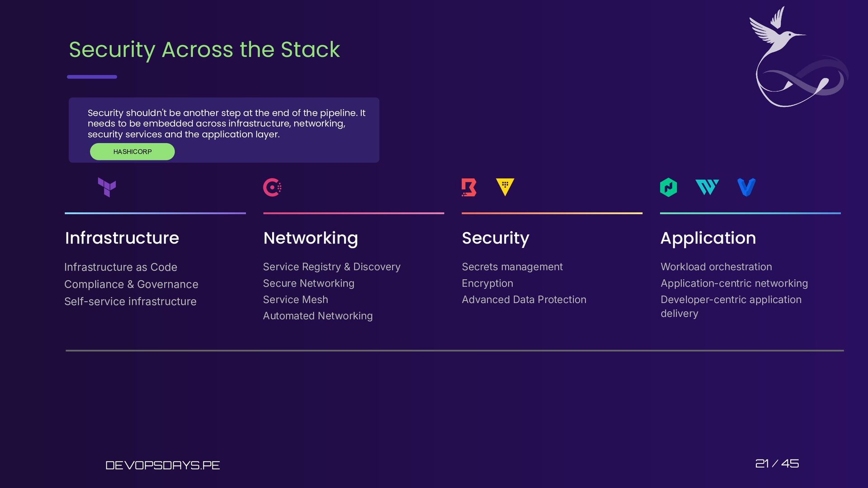Click the Workload orchestration item
The height and width of the screenshot is (488, 868).
point(716,267)
